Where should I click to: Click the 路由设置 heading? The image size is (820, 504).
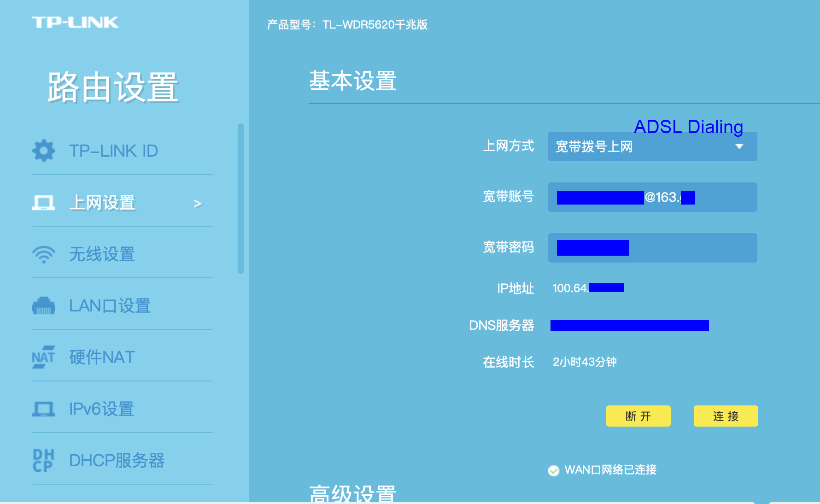113,87
